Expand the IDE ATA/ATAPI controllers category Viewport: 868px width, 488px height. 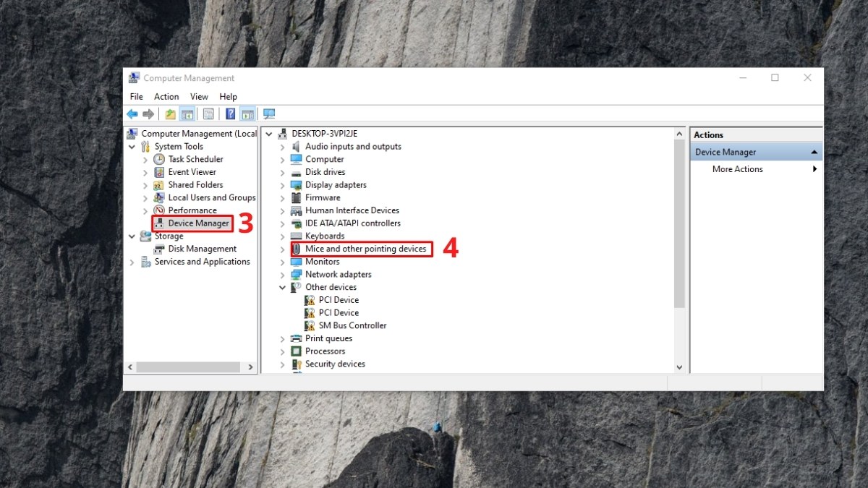coord(283,223)
